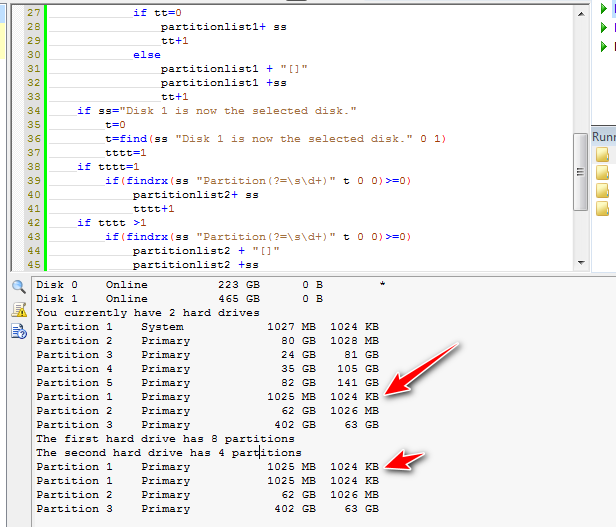The width and height of the screenshot is (616, 527).
Task: Click 'tt+1' on line 29
Action: click(x=174, y=41)
